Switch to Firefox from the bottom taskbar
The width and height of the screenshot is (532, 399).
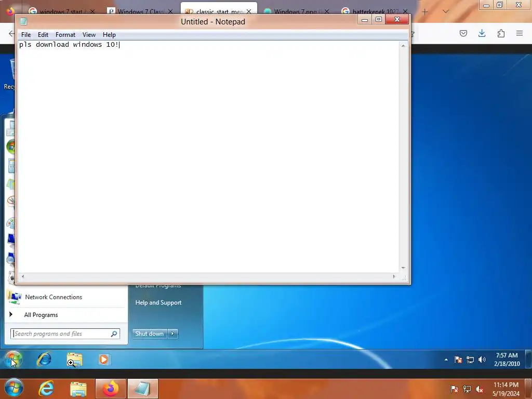111,389
